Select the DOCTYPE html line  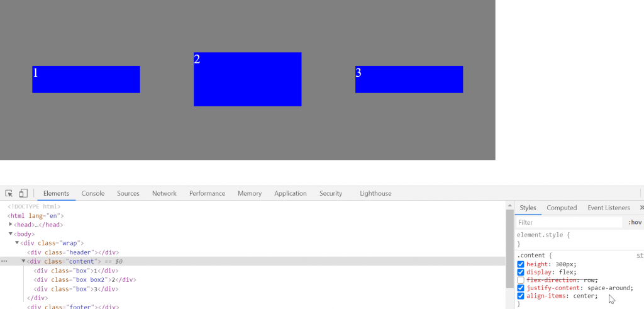point(34,206)
